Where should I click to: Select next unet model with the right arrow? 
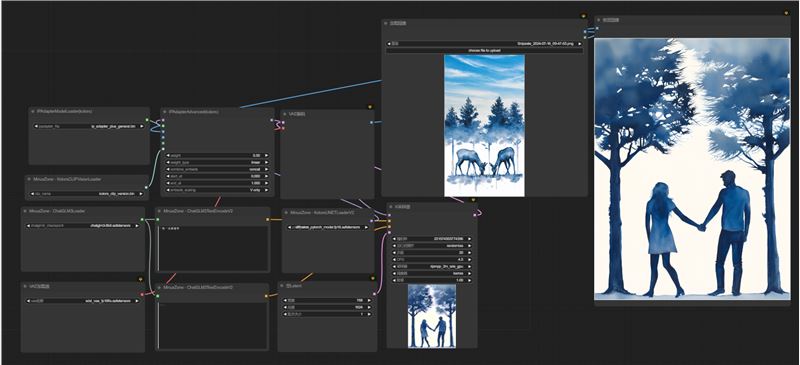tap(367, 227)
